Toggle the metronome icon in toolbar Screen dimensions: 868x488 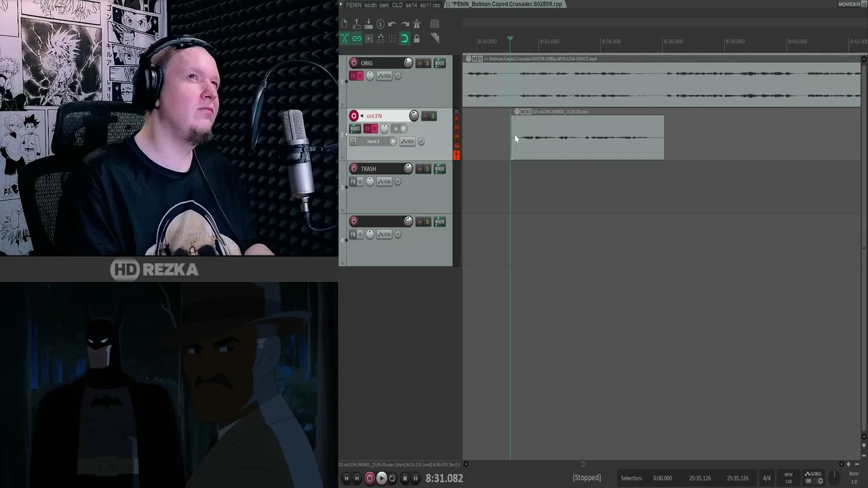coord(417,24)
